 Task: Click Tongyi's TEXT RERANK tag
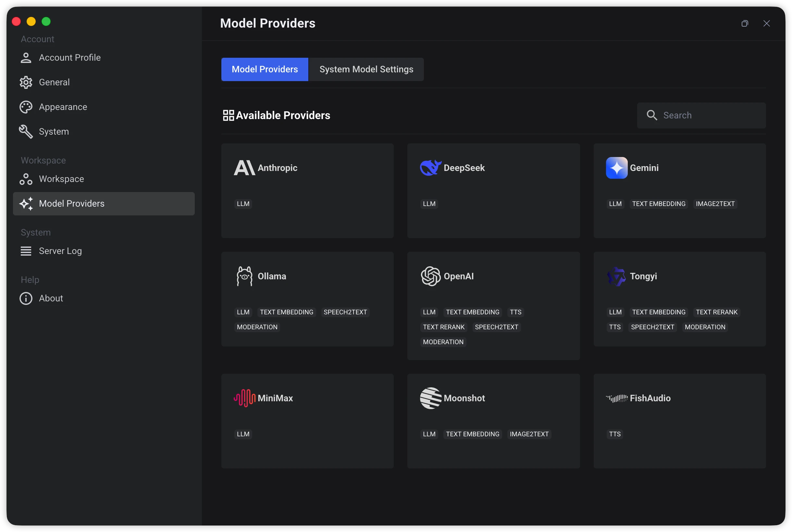coord(717,312)
